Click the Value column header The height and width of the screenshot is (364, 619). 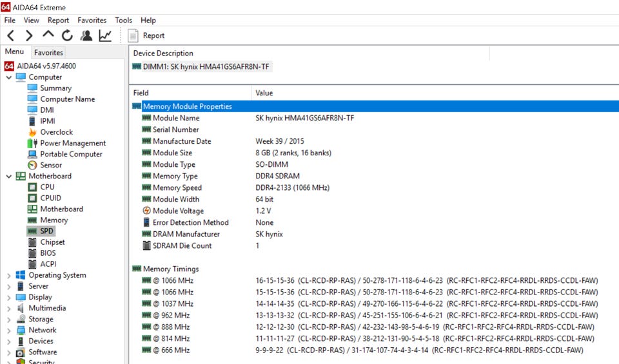point(264,93)
